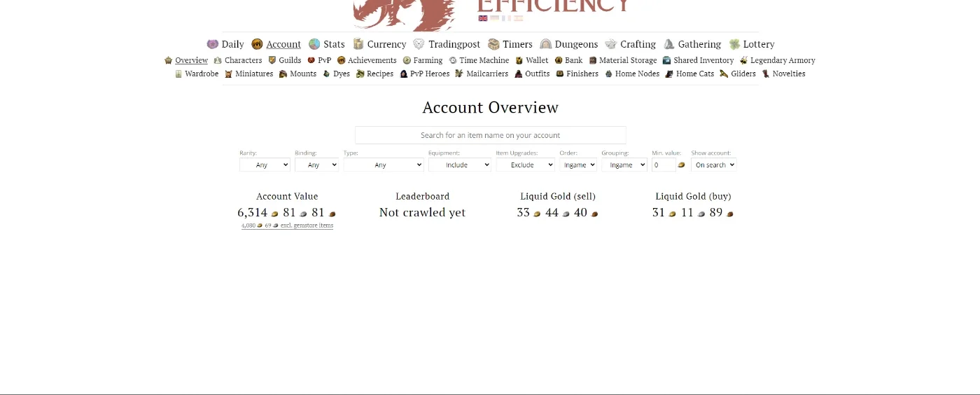The image size is (980, 395).
Task: Open the Equipment dropdown set to Include
Action: coord(460,165)
